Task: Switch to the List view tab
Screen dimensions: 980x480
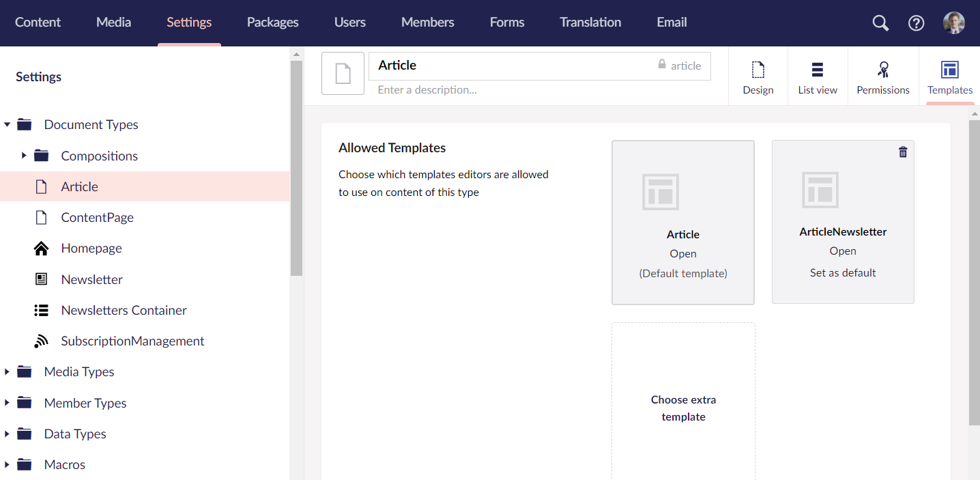Action: [818, 76]
